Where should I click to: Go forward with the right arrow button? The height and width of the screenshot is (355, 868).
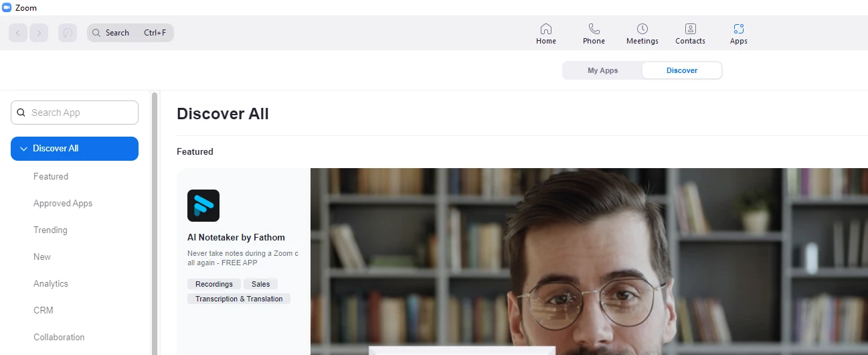[x=39, y=33]
